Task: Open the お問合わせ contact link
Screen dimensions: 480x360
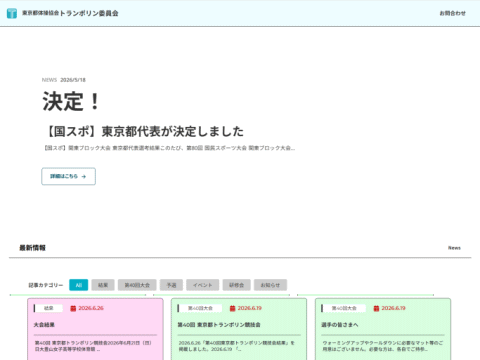Action: coord(452,13)
